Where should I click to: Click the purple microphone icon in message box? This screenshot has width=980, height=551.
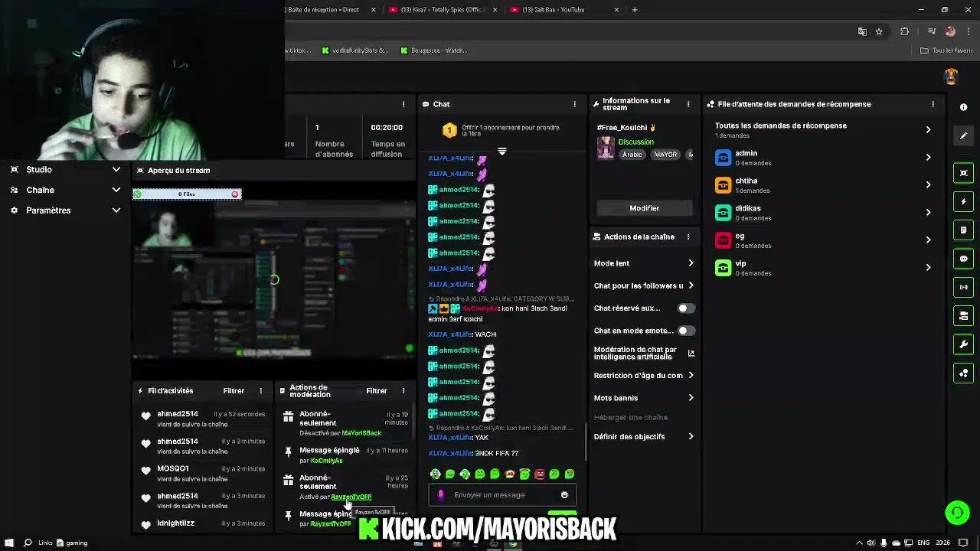pos(440,495)
